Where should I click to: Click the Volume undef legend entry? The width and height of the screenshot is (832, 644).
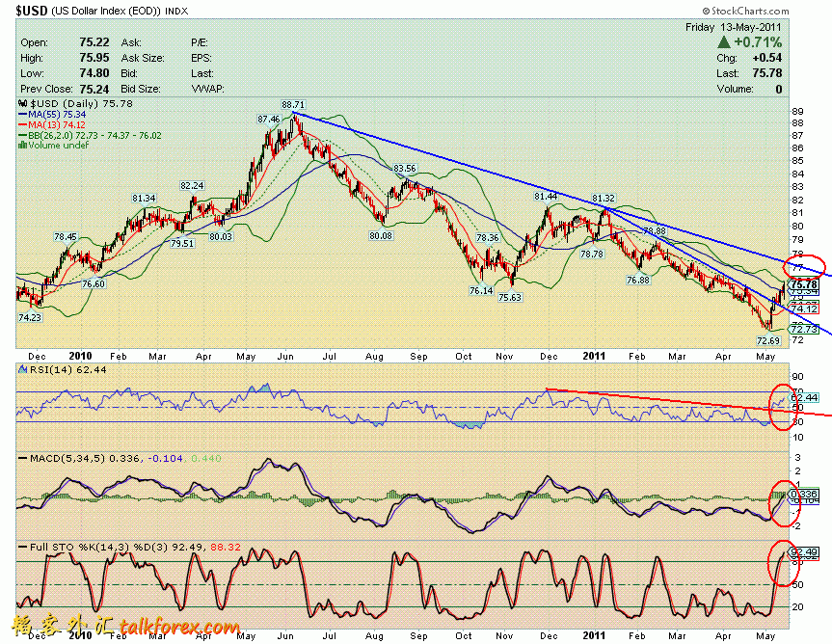coord(59,145)
